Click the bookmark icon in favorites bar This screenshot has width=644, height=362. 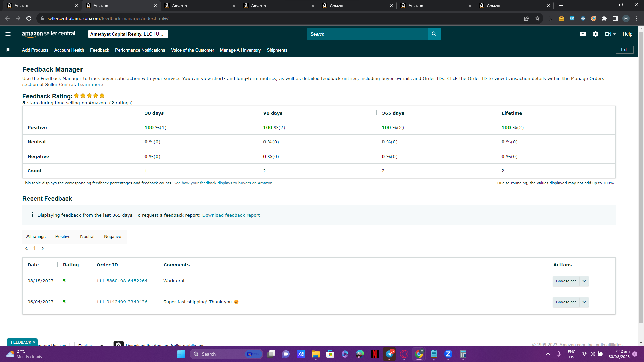[8, 50]
